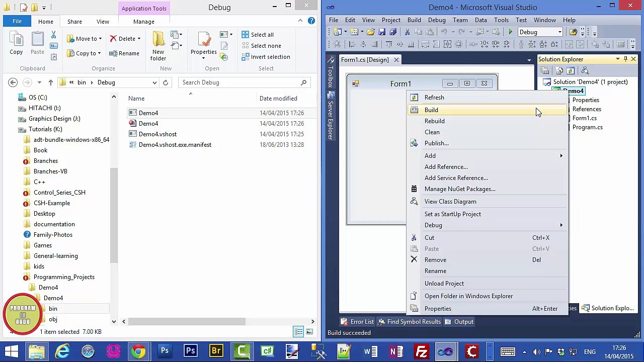Select Program.cs in Solution Explorer

(587, 127)
